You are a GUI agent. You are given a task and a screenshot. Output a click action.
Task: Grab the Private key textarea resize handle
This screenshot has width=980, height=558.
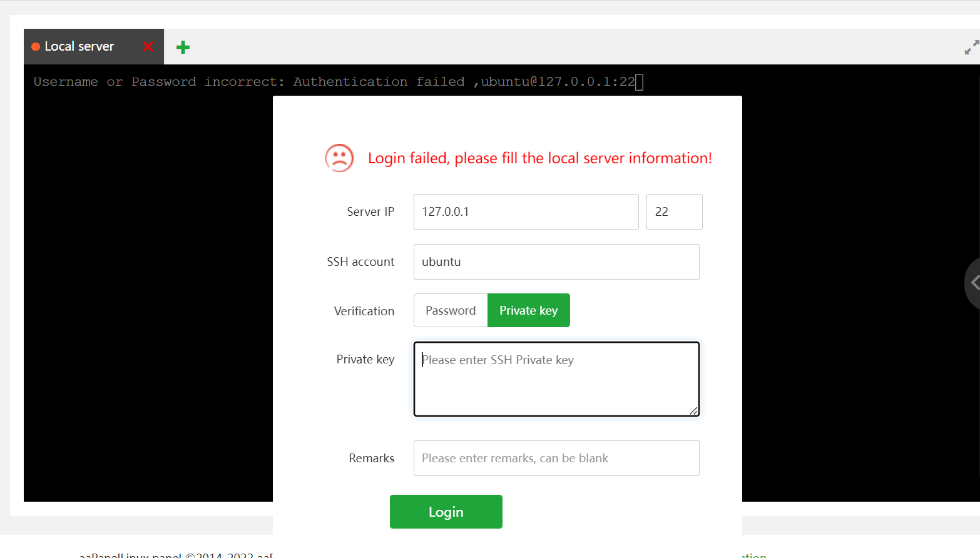(693, 411)
